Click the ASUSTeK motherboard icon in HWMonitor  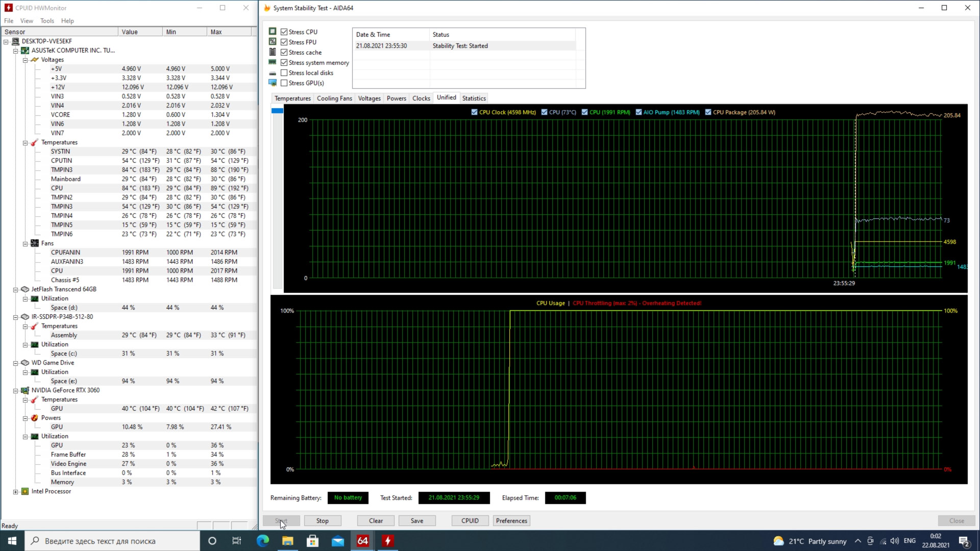25,51
